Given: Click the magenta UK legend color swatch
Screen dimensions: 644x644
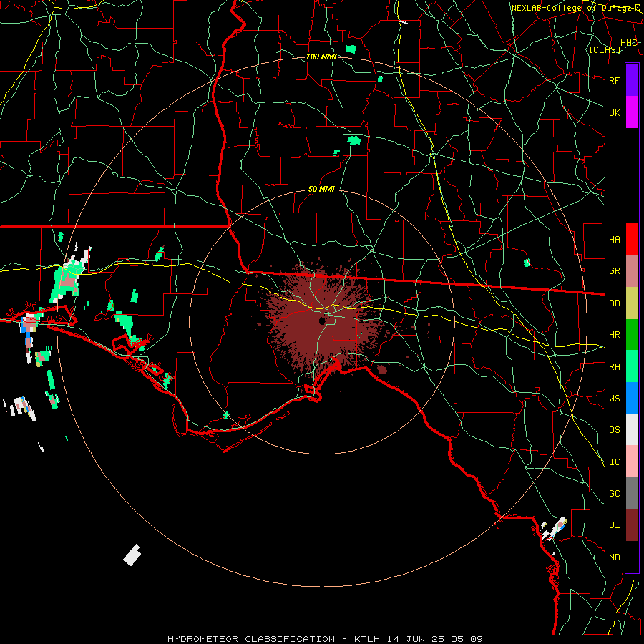Looking at the screenshot, I should [x=632, y=112].
